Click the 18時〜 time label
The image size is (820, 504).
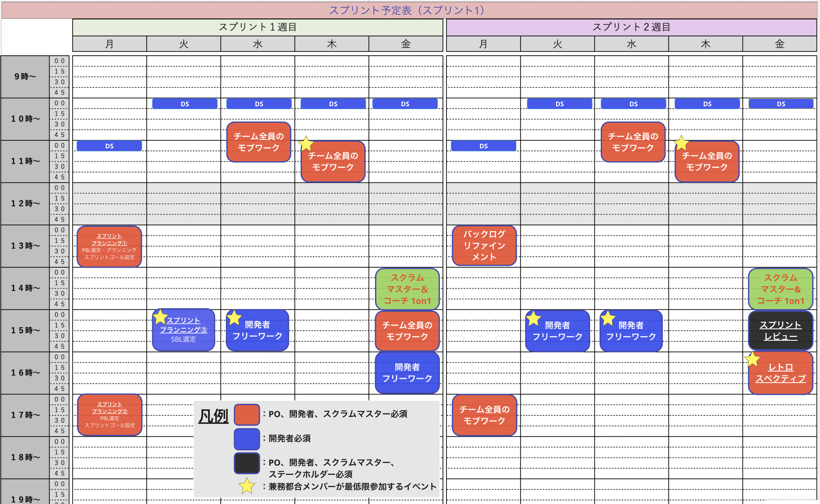pyautogui.click(x=25, y=457)
